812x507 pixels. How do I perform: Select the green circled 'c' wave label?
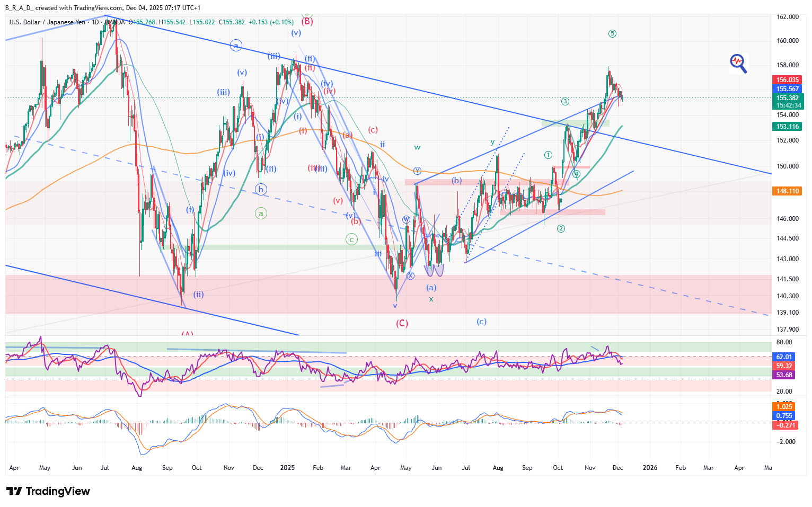[x=351, y=239]
